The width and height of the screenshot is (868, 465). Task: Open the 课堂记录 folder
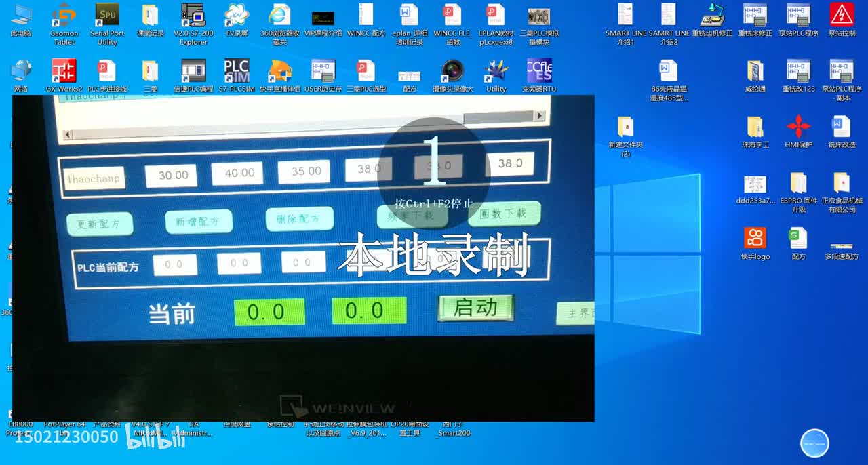click(151, 20)
